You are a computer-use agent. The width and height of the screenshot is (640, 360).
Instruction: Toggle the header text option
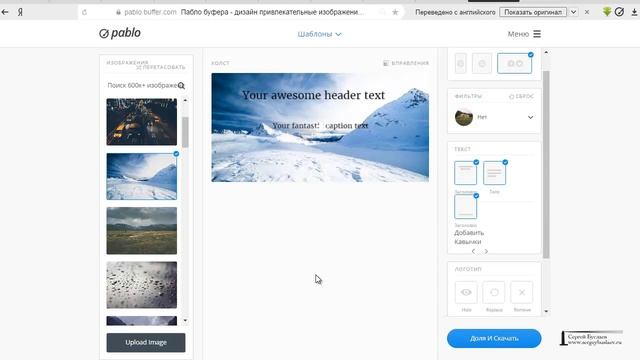click(465, 173)
